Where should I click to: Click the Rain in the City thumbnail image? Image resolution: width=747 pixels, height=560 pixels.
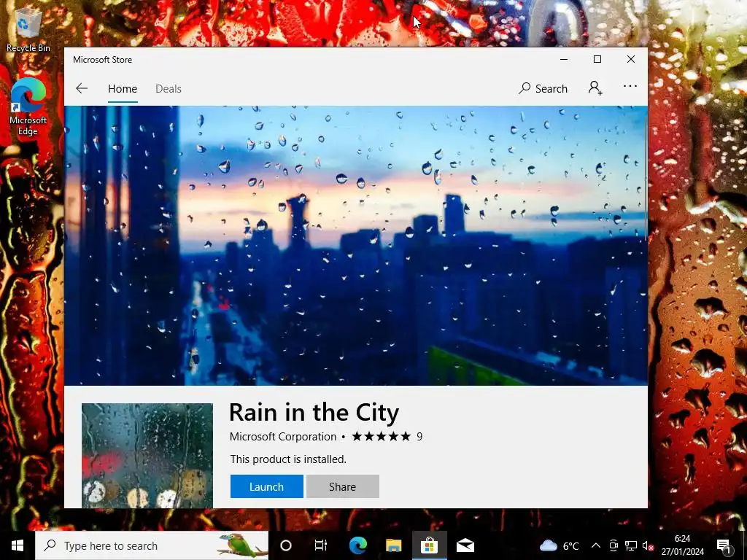point(147,456)
